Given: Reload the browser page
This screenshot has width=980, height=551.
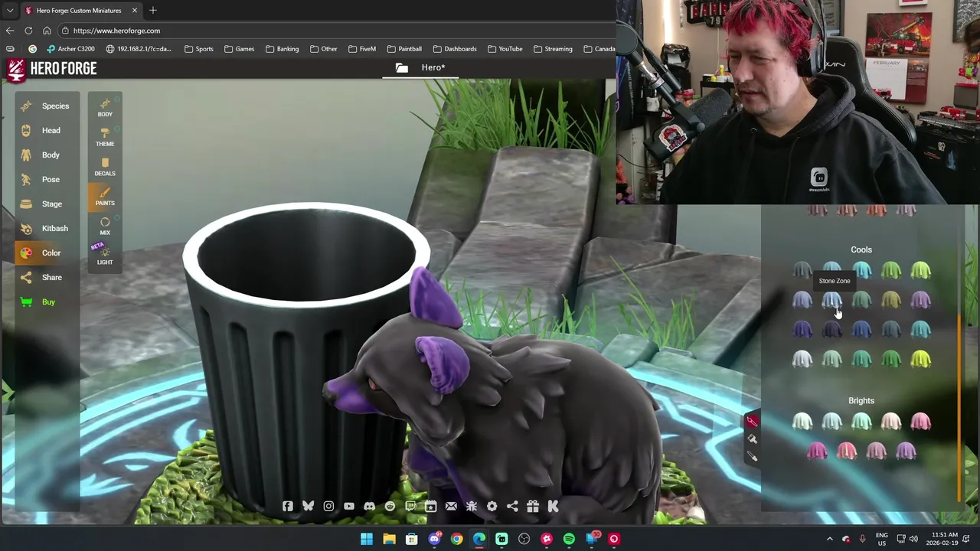Looking at the screenshot, I should point(28,31).
